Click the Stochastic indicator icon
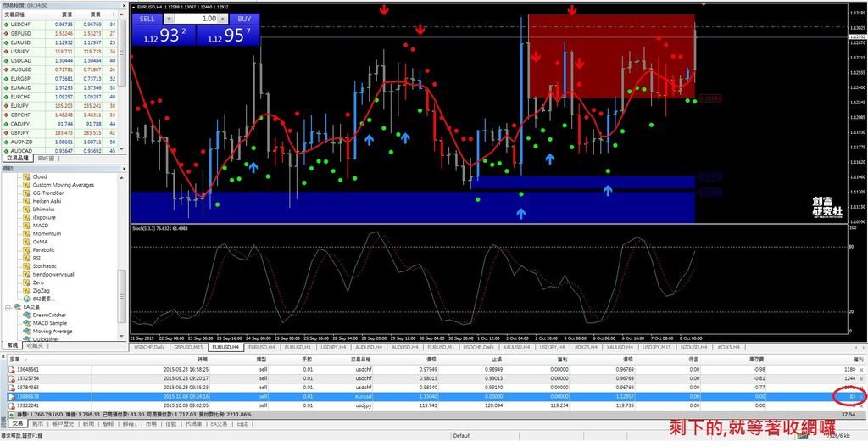Image resolution: width=868 pixels, height=447 pixels. tap(26, 266)
